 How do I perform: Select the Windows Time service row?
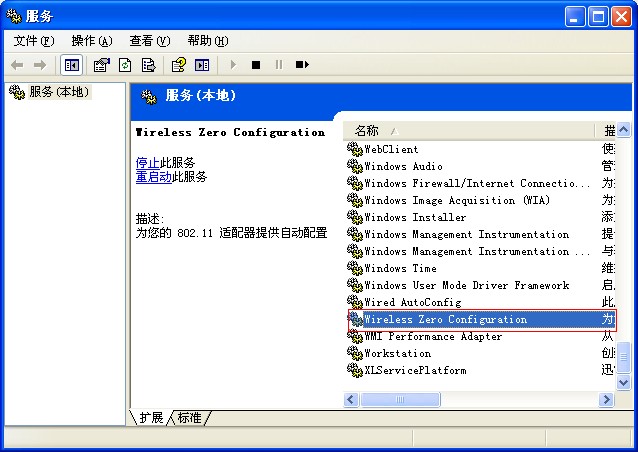coord(481,269)
